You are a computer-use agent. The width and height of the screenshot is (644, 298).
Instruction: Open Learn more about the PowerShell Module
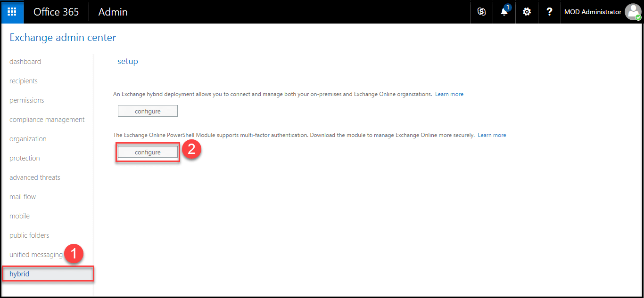(492, 135)
